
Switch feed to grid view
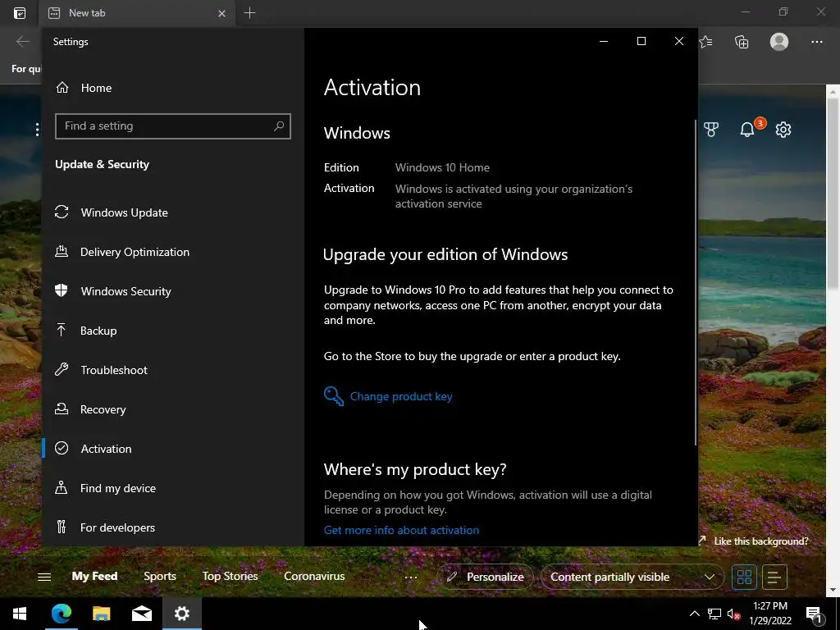[x=745, y=577]
